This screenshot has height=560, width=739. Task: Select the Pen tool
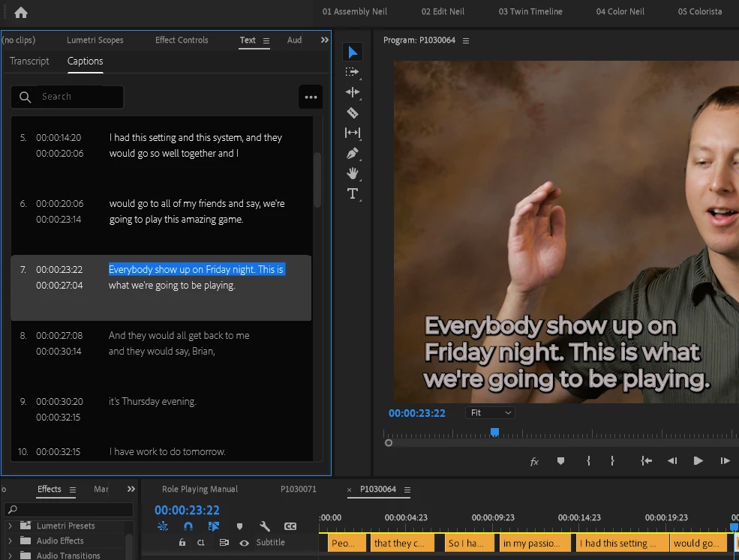(x=353, y=153)
